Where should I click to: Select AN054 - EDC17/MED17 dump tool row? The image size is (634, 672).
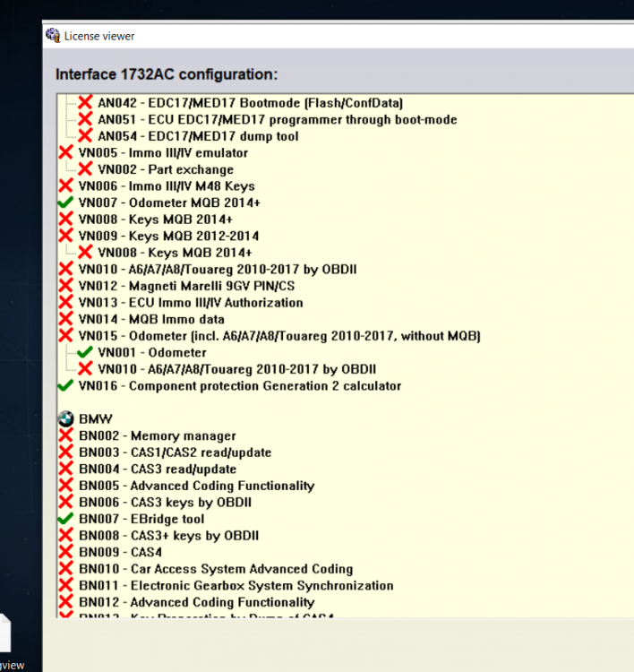coord(198,136)
